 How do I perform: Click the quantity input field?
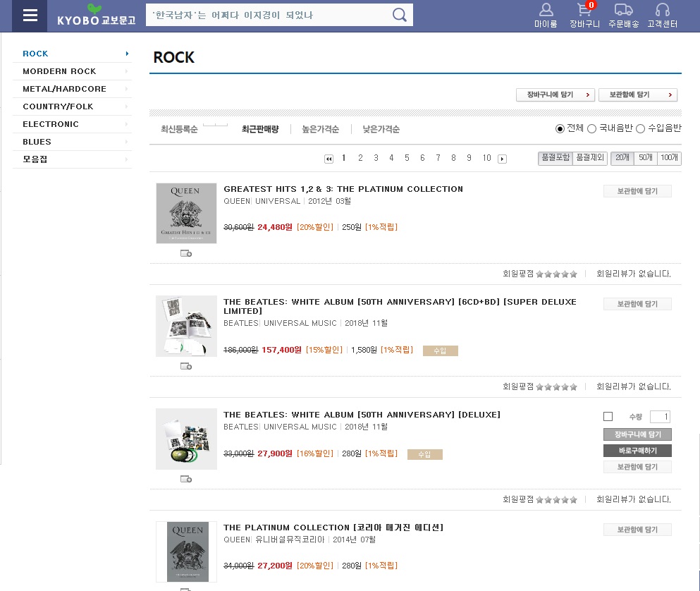[x=660, y=417]
